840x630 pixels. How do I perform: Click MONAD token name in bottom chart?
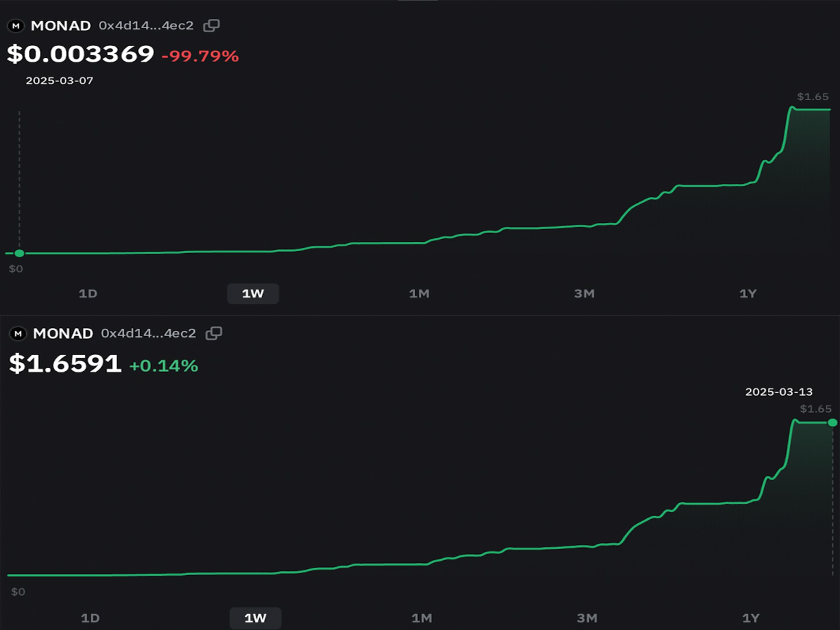click(63, 333)
